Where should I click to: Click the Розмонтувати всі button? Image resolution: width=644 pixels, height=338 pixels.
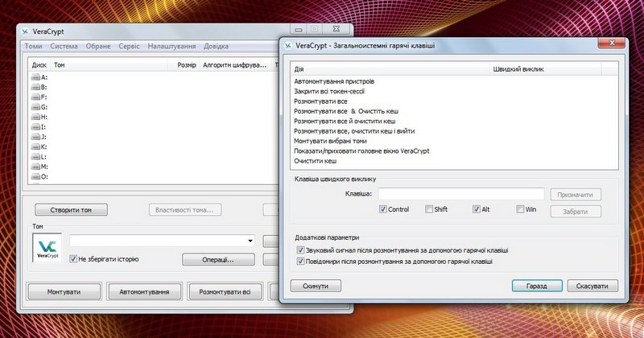click(x=225, y=292)
